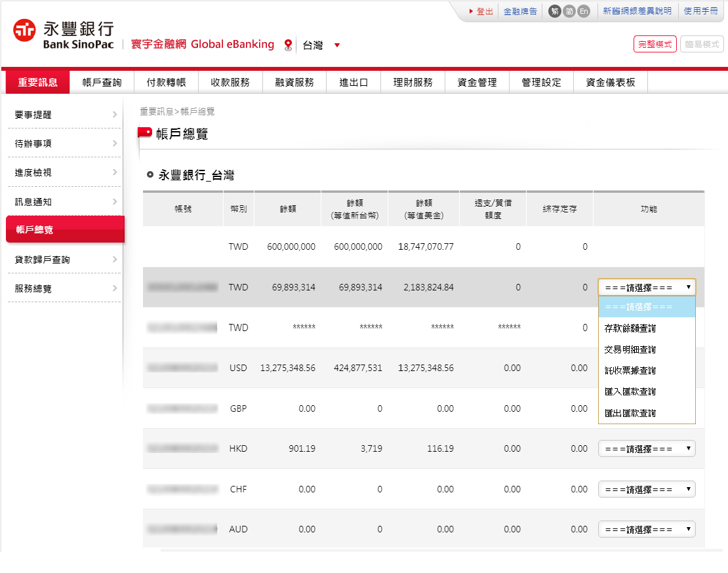This screenshot has width=728, height=573.
Task: Open the function dropdown in the CHF row
Action: 647,489
